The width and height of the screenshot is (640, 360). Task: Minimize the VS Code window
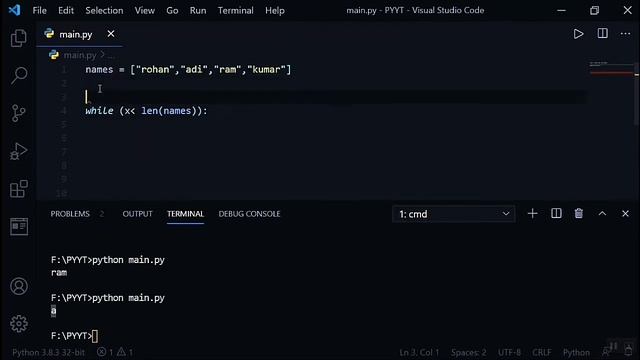[x=562, y=10]
